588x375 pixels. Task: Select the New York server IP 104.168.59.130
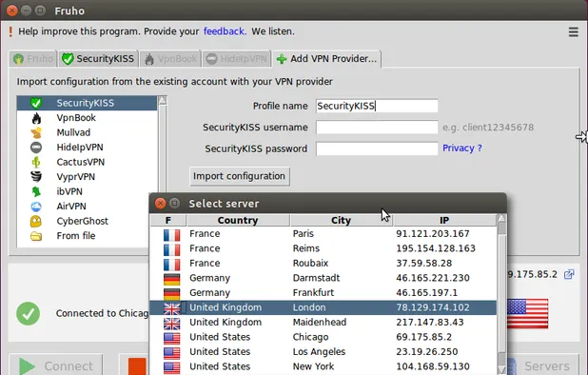click(433, 366)
